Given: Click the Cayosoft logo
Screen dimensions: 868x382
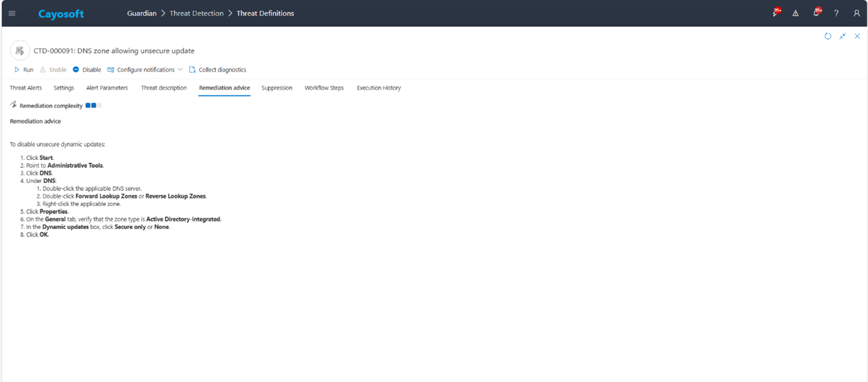Looking at the screenshot, I should point(61,13).
